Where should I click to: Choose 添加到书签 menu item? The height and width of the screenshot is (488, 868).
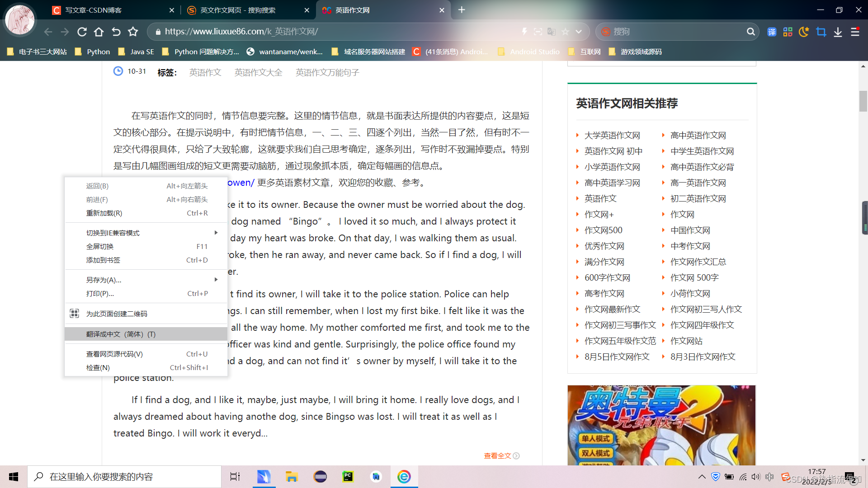click(146, 260)
